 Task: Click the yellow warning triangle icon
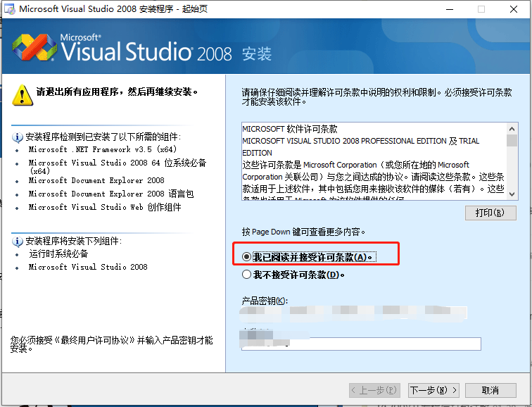[x=22, y=93]
